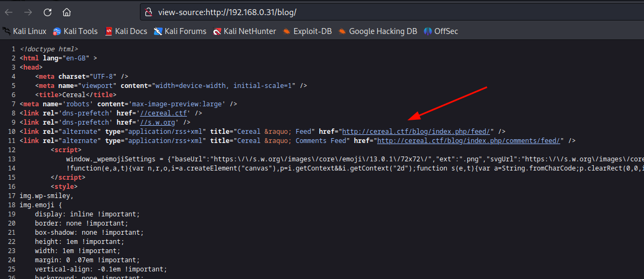This screenshot has width=644, height=279.
Task: Click the viewport content value on line 5
Action: [x=224, y=85]
